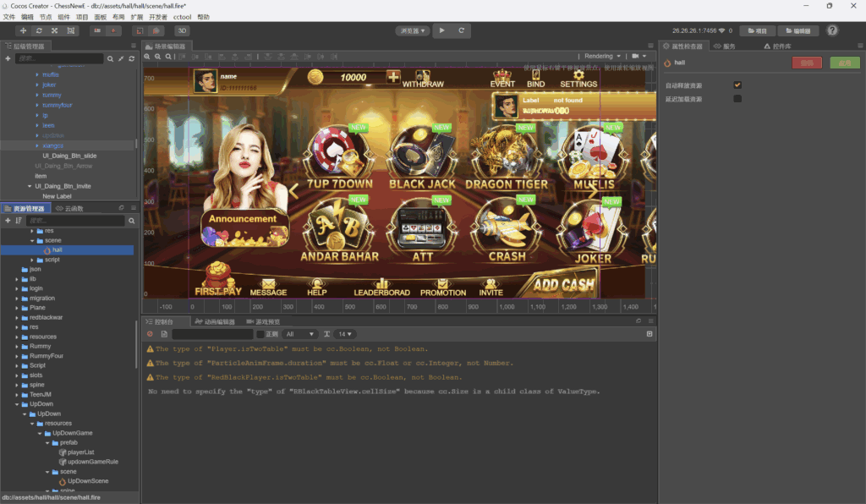Viewport: 866px width, 504px height.
Task: Toggle the regex filter checkbox in the console
Action: [261, 334]
